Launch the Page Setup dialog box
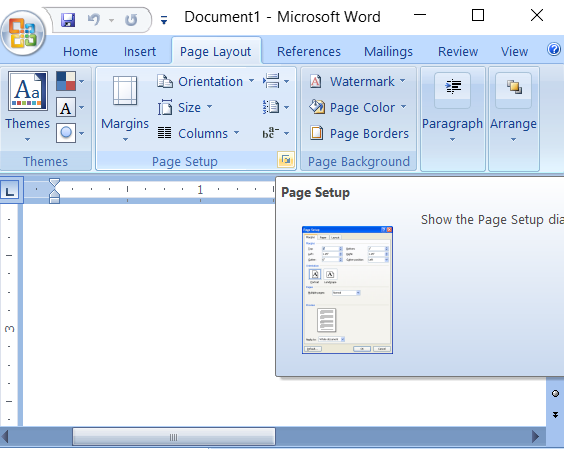 pos(286,160)
